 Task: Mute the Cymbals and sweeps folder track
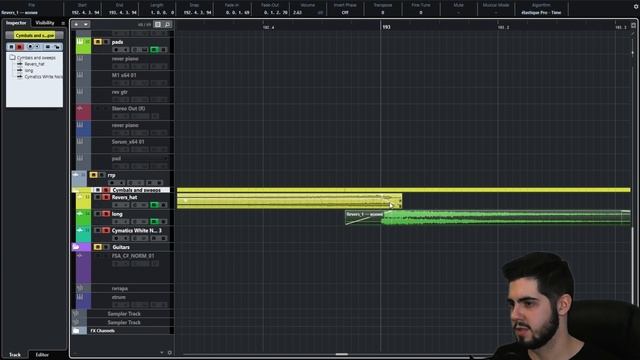98,190
